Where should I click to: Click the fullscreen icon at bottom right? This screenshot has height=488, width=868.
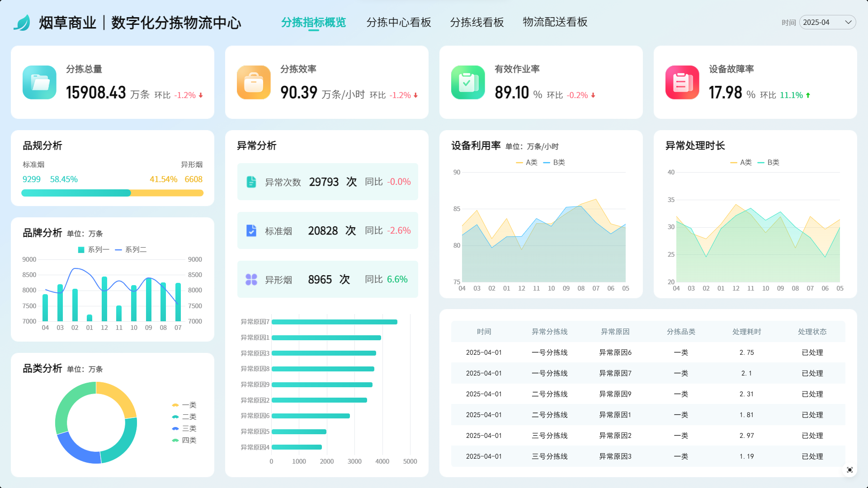click(849, 470)
